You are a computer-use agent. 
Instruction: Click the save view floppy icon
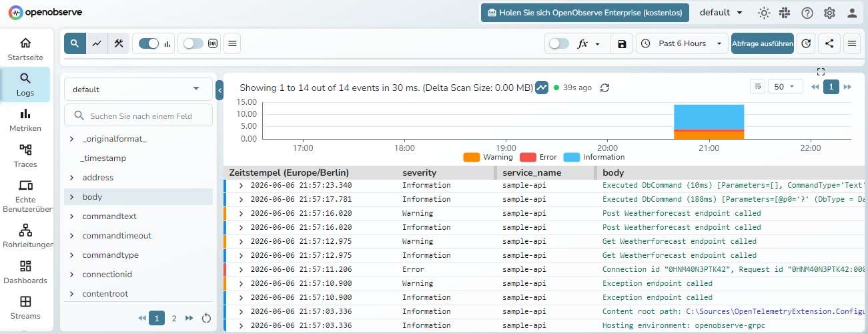pos(622,43)
